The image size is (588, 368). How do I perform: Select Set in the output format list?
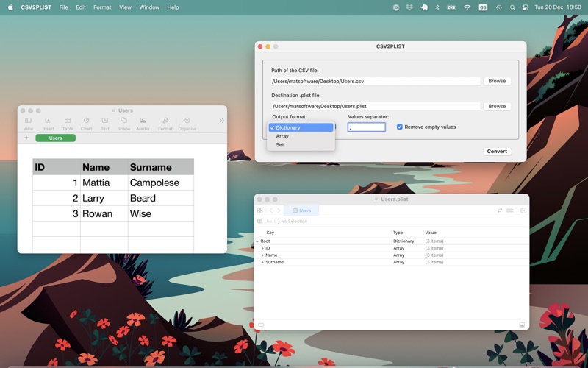pos(301,144)
